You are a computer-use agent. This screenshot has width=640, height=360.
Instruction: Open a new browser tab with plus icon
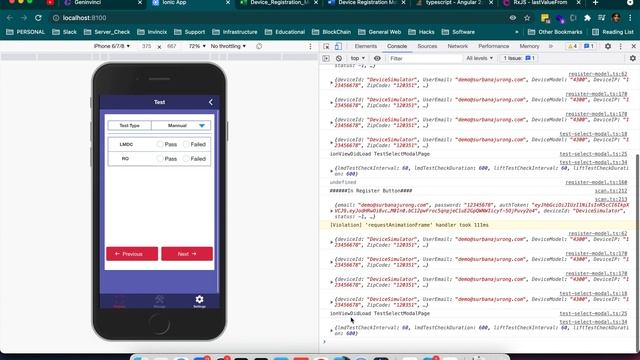pyautogui.click(x=595, y=3)
